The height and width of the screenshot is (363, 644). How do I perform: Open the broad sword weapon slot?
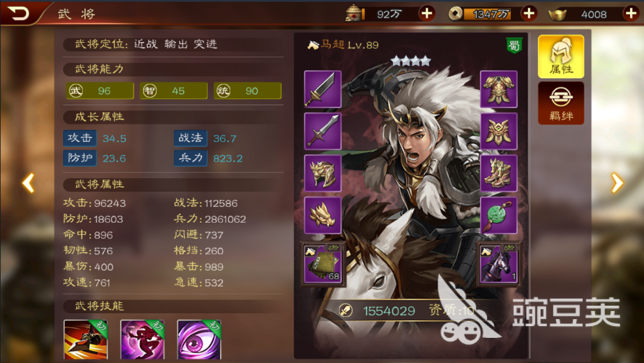[322, 89]
